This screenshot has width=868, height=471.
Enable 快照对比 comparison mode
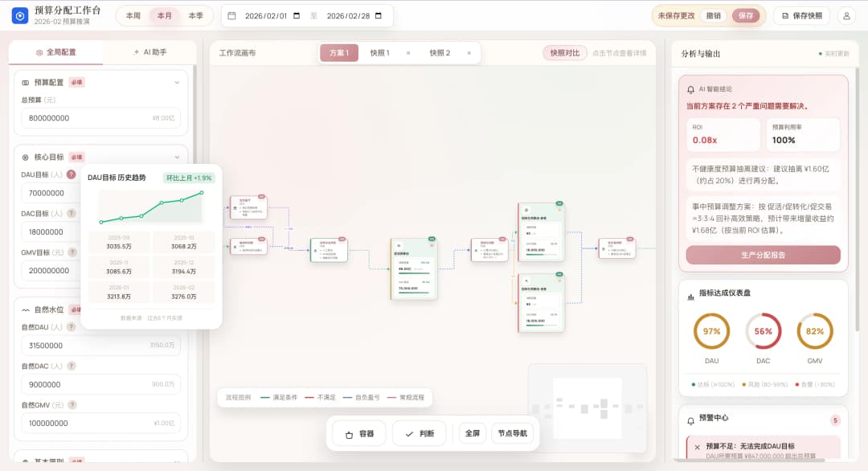pyautogui.click(x=563, y=51)
